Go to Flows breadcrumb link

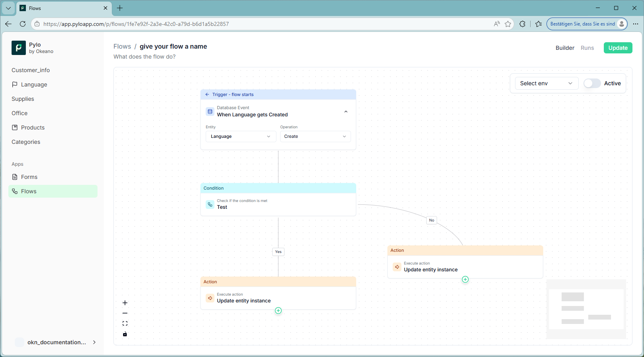(122, 47)
